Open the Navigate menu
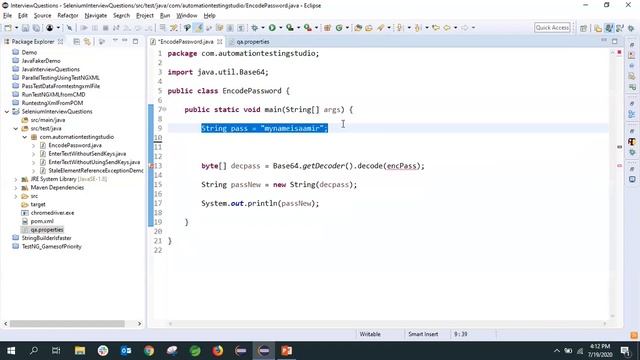 tap(96, 16)
